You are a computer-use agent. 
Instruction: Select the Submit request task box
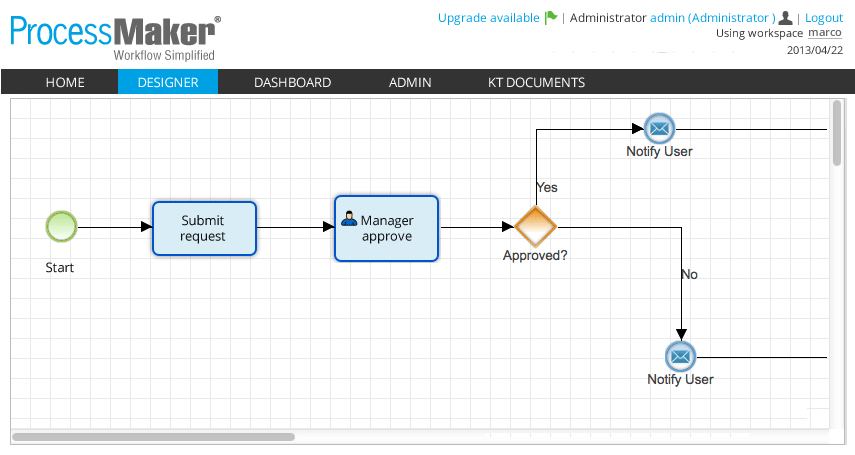coord(204,228)
